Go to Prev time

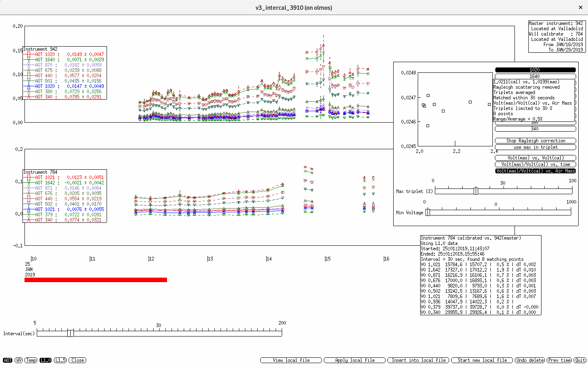[x=559, y=360]
